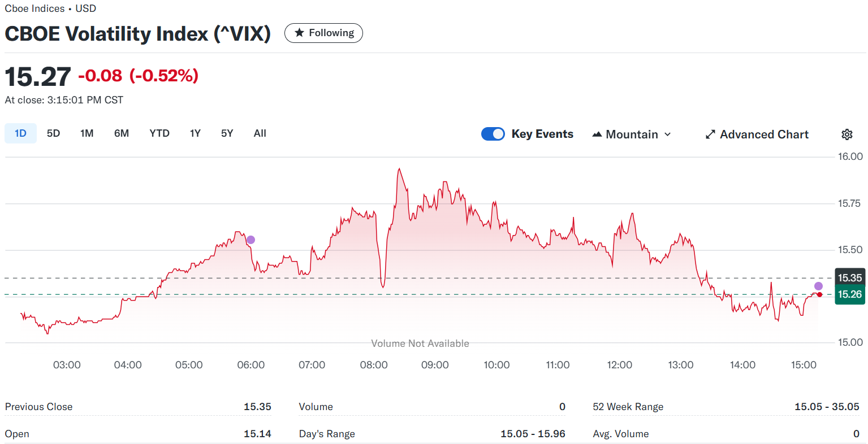Click the 16.00 price axis label
Image resolution: width=868 pixels, height=444 pixels.
(x=850, y=156)
